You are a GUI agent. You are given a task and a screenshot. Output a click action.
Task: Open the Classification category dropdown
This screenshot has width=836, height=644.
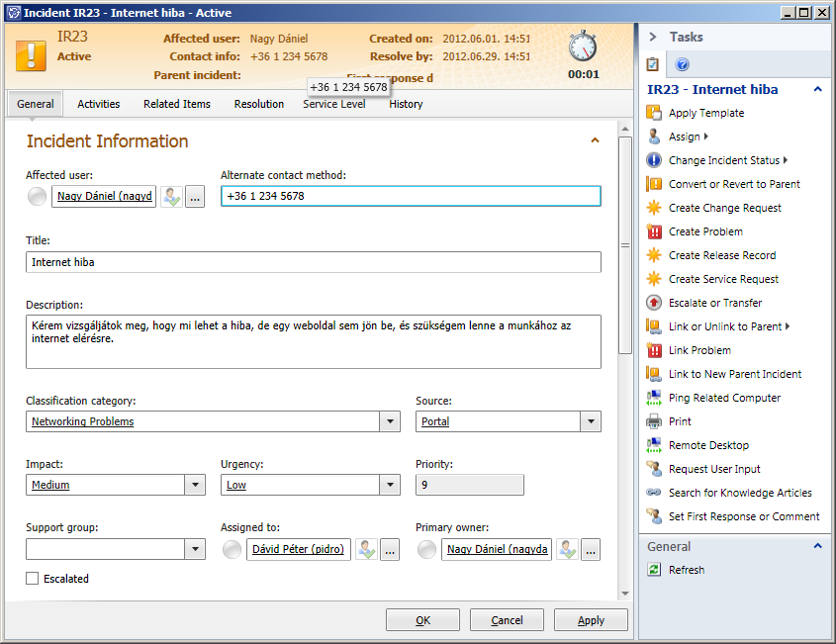(x=390, y=421)
